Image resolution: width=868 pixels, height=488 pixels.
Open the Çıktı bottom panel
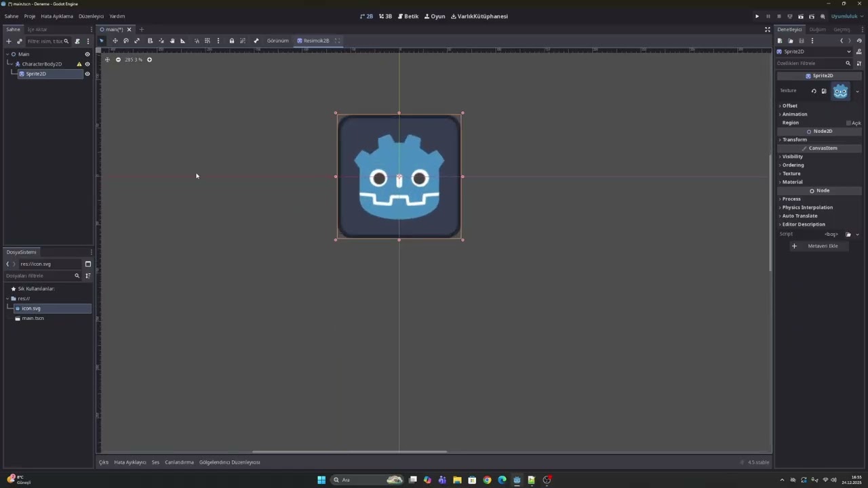point(104,462)
